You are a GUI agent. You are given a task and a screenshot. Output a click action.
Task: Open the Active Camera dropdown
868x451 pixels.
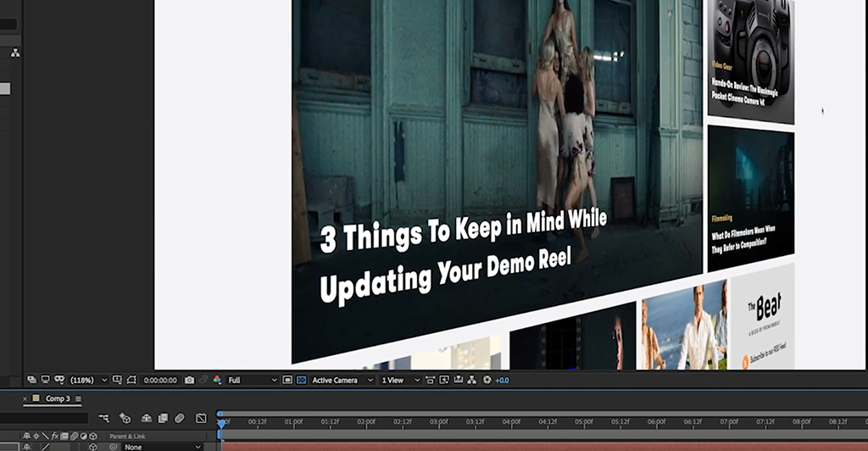(342, 380)
